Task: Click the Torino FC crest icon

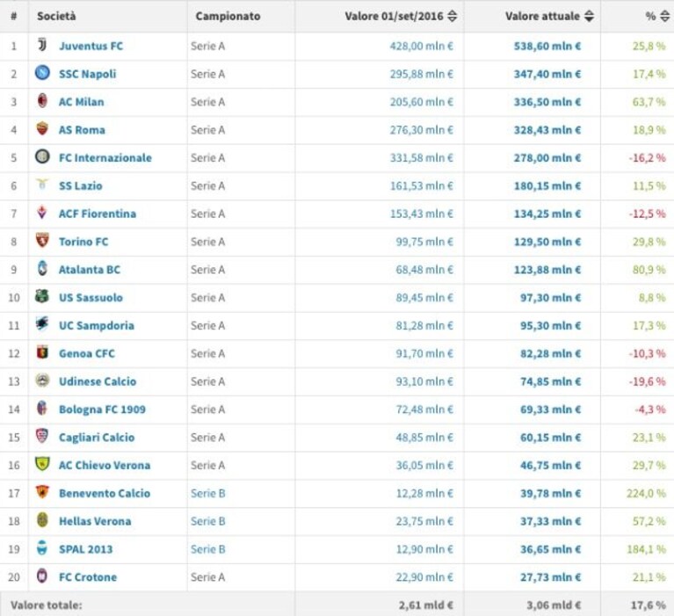Action: [x=42, y=240]
